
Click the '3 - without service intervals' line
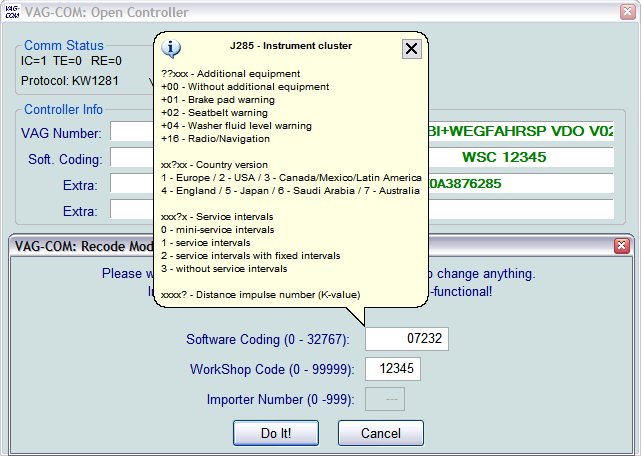224,269
